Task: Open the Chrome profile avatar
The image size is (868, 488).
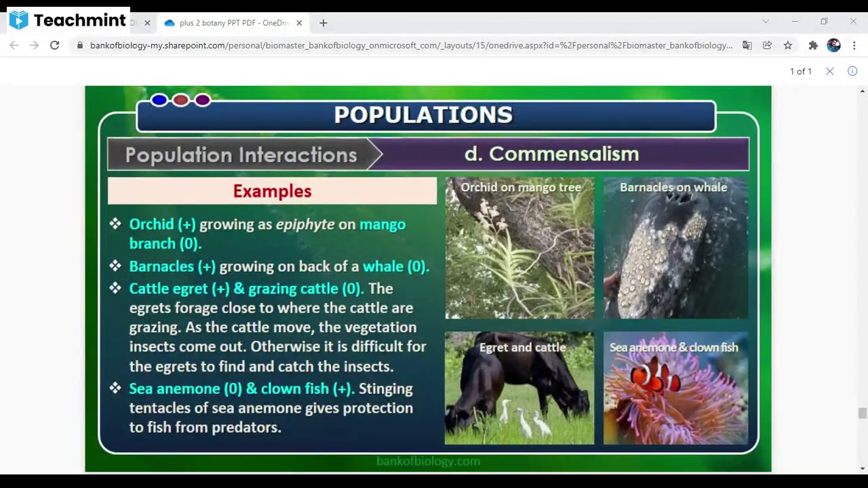Action: click(x=834, y=45)
